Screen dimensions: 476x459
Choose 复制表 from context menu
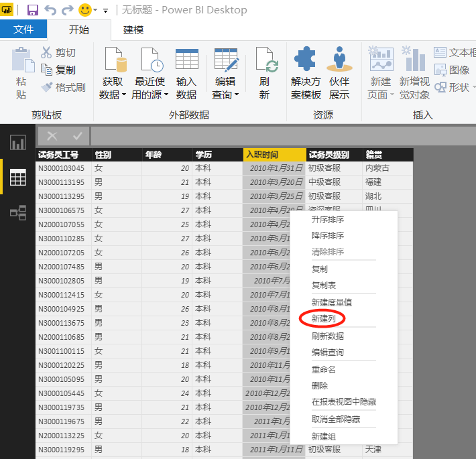coord(324,285)
